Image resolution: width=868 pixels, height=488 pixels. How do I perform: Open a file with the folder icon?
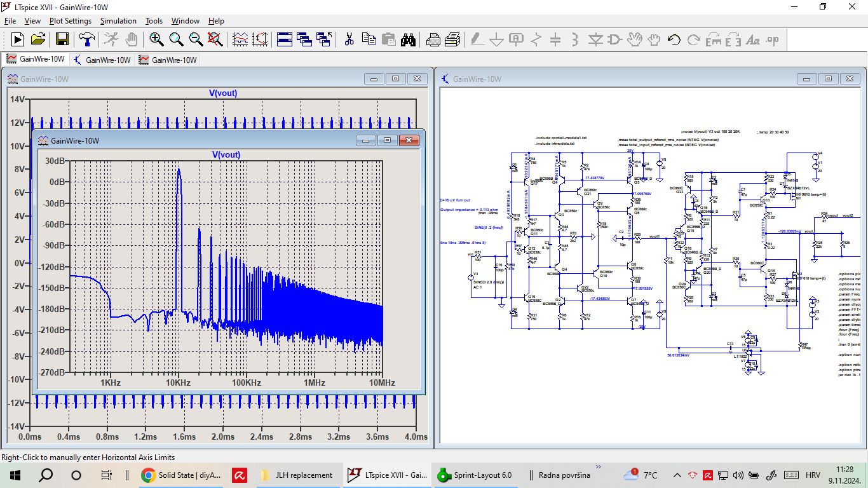pos(38,39)
